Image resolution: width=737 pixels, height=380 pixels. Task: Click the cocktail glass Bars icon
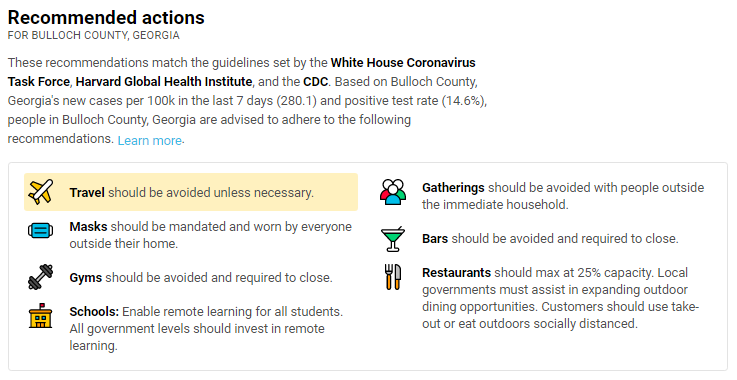tap(393, 239)
